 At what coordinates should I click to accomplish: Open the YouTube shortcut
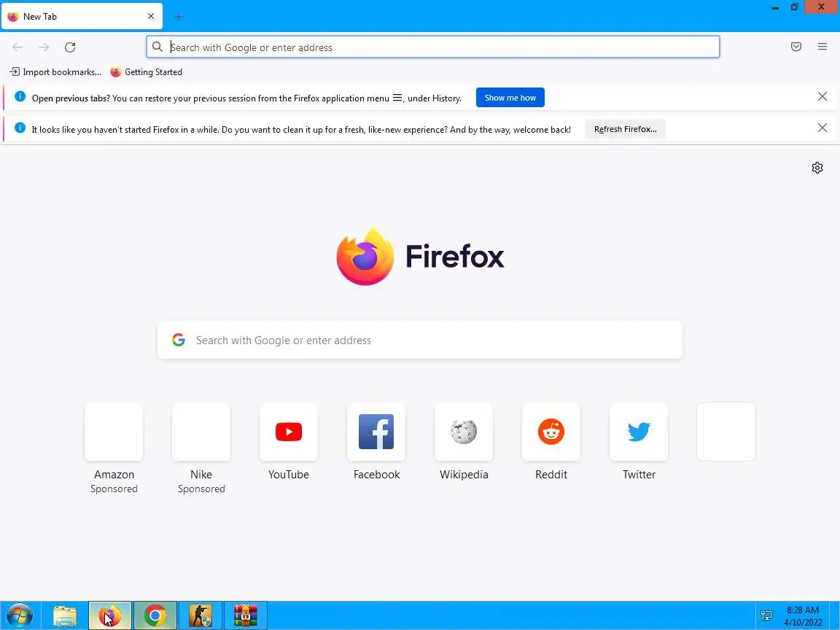(x=289, y=432)
